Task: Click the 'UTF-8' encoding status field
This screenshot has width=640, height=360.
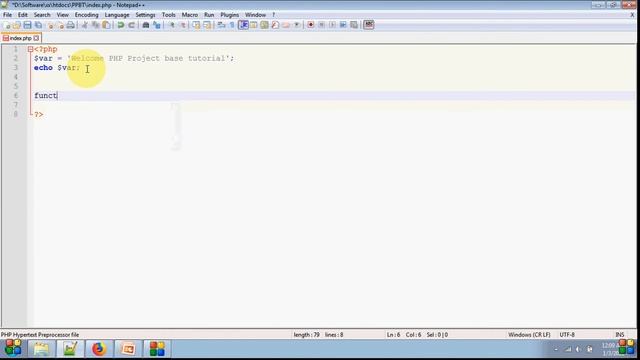Action: [x=567, y=335]
